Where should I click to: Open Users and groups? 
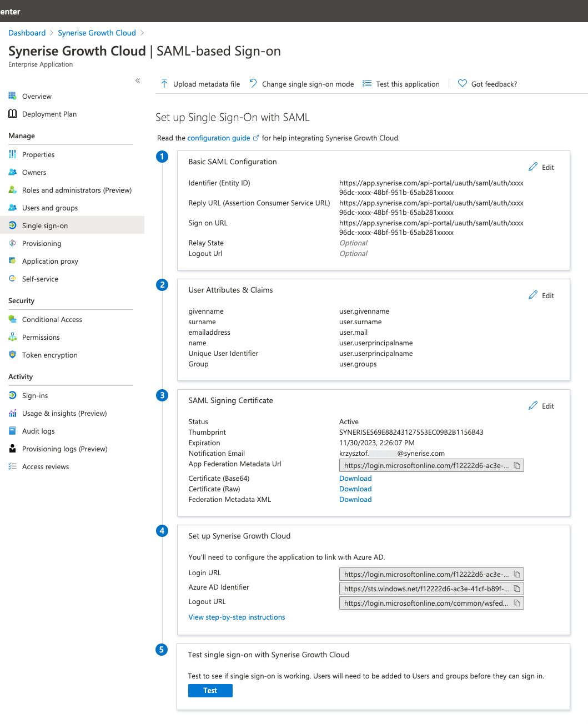(x=49, y=208)
